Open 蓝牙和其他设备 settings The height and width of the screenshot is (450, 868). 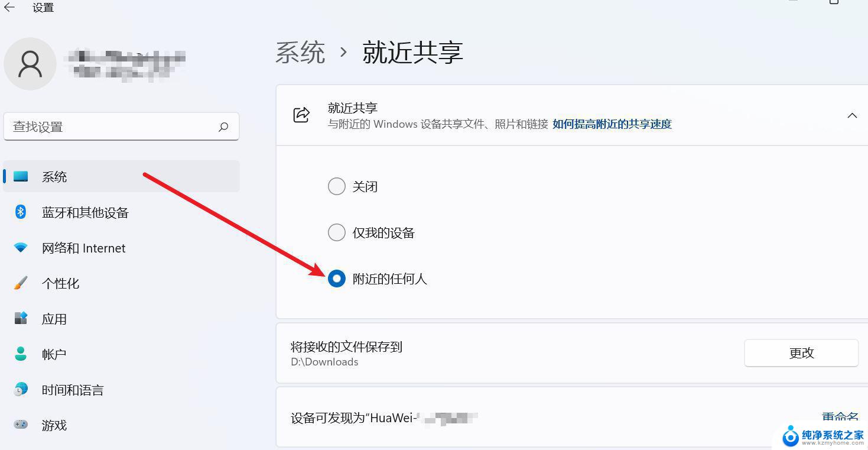(x=121, y=212)
